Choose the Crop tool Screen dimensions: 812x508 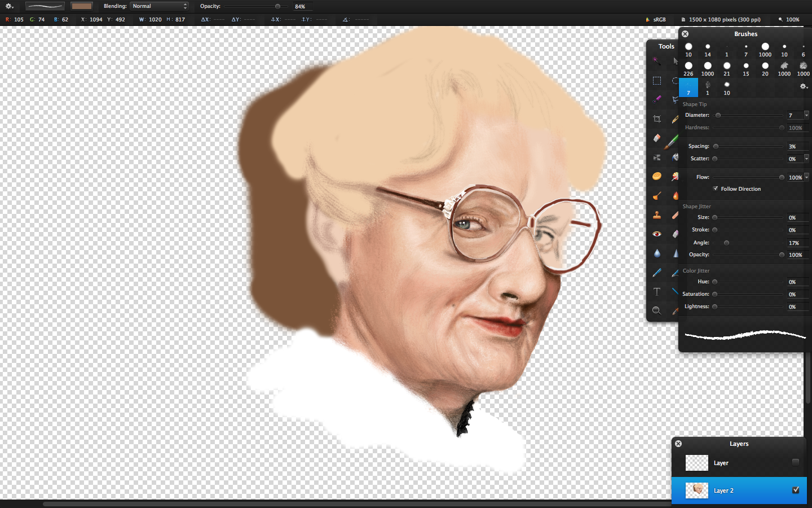[657, 119]
